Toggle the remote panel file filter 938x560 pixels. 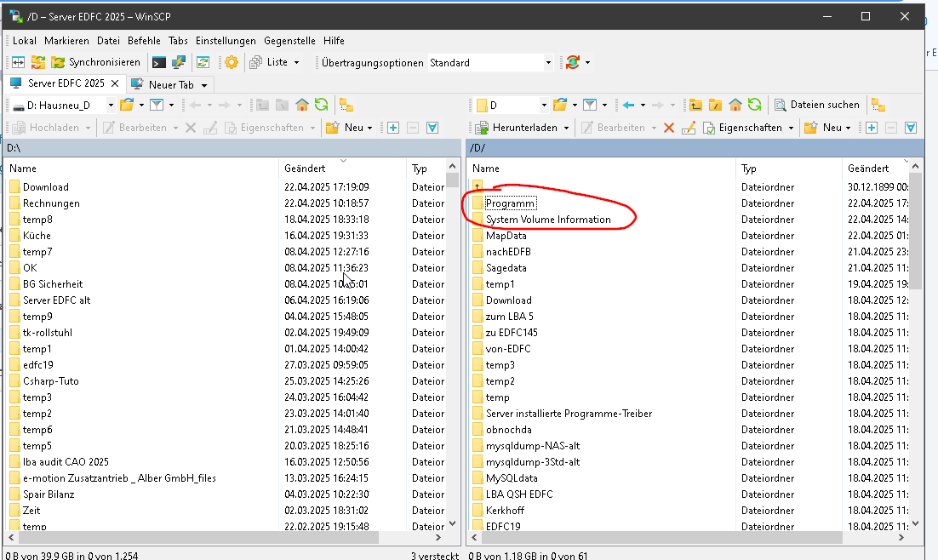pos(590,105)
